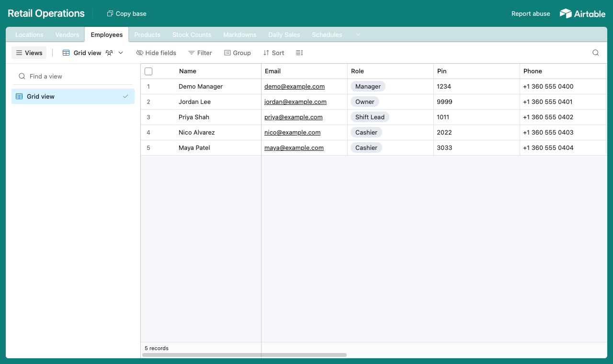Open the Daily Sales tab
This screenshot has width=613, height=364.
coord(284,34)
